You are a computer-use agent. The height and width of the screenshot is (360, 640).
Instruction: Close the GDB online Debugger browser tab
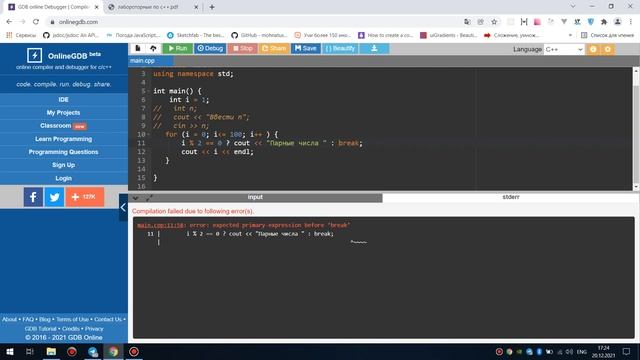click(x=96, y=7)
